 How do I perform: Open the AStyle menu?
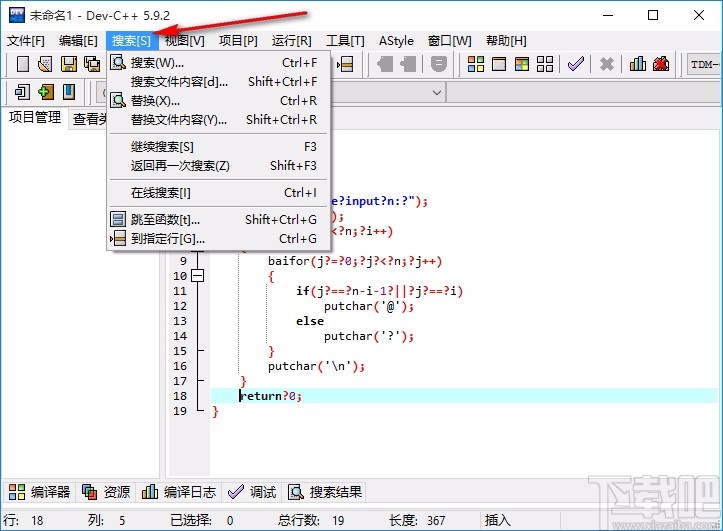[396, 41]
